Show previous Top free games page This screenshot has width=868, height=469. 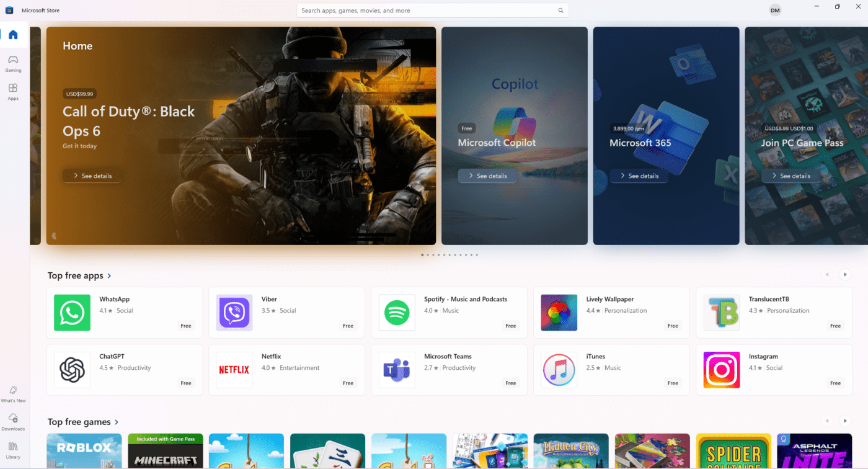point(826,421)
